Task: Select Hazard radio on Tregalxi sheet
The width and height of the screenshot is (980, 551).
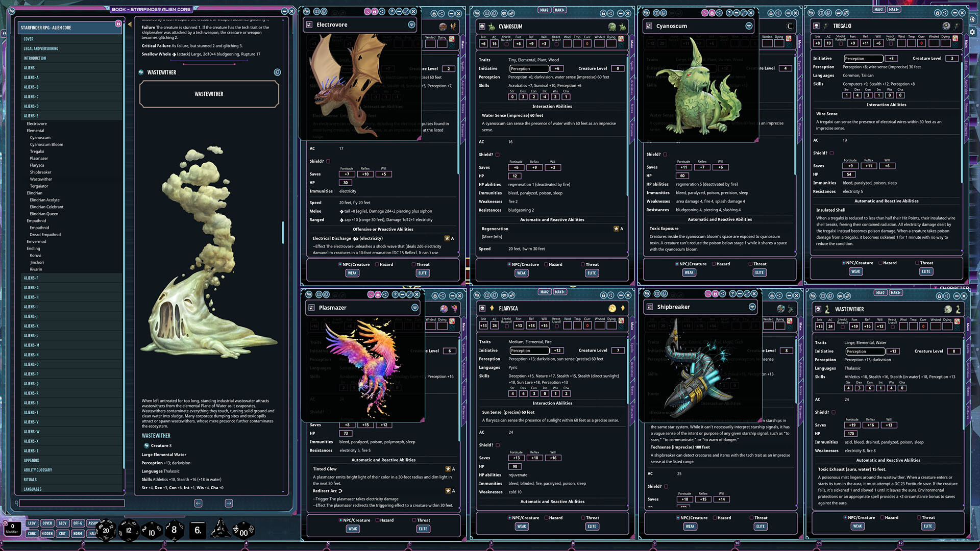Action: (x=881, y=263)
